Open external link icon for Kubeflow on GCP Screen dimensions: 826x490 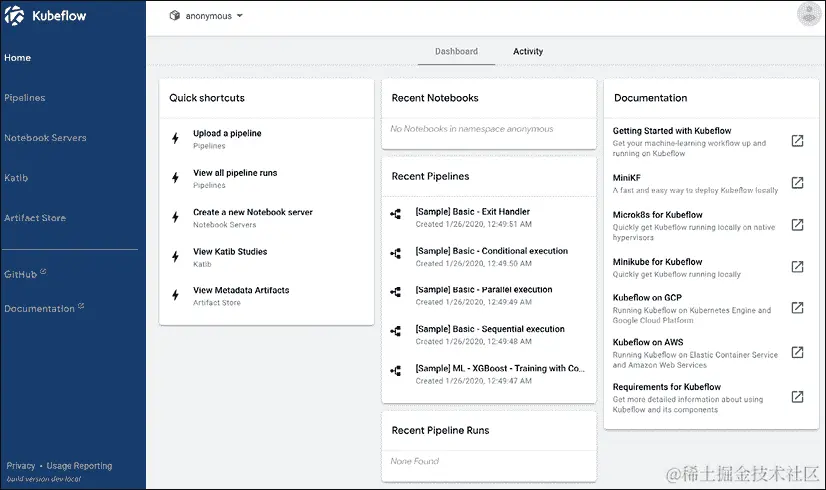click(x=797, y=308)
